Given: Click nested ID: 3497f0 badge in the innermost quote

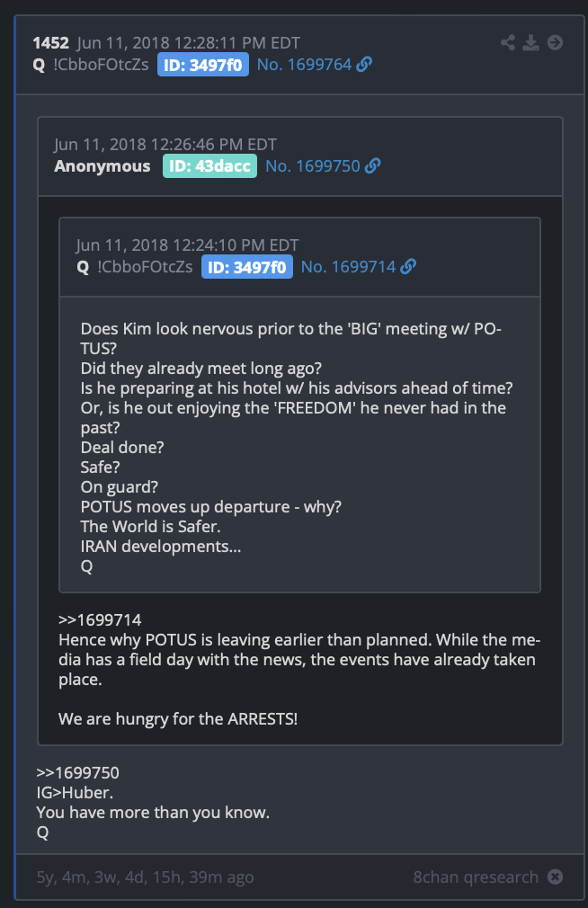Looking at the screenshot, I should 246,267.
